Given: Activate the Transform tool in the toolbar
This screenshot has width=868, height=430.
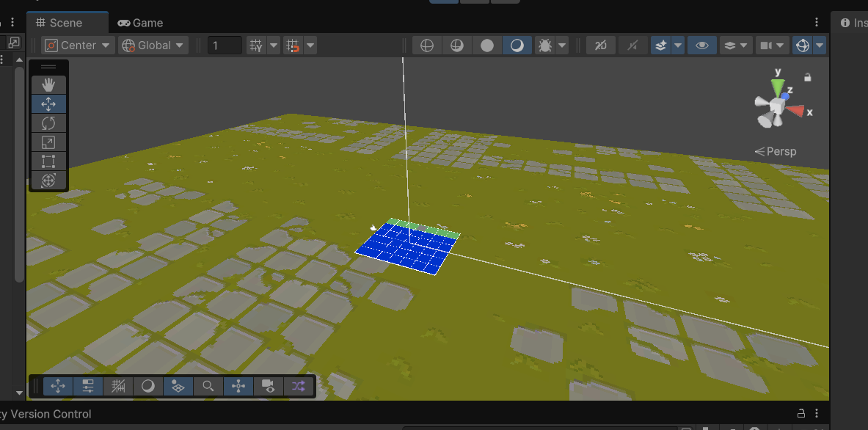Looking at the screenshot, I should point(48,180).
